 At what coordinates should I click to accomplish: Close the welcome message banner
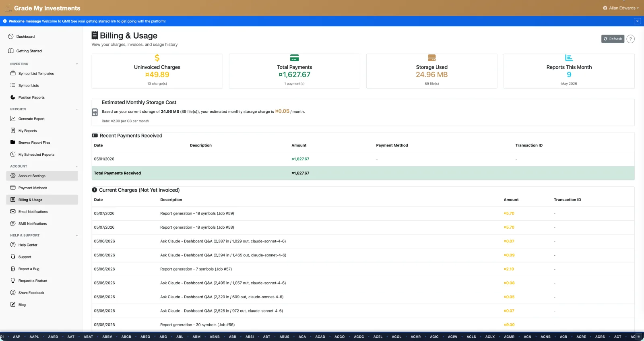click(637, 21)
